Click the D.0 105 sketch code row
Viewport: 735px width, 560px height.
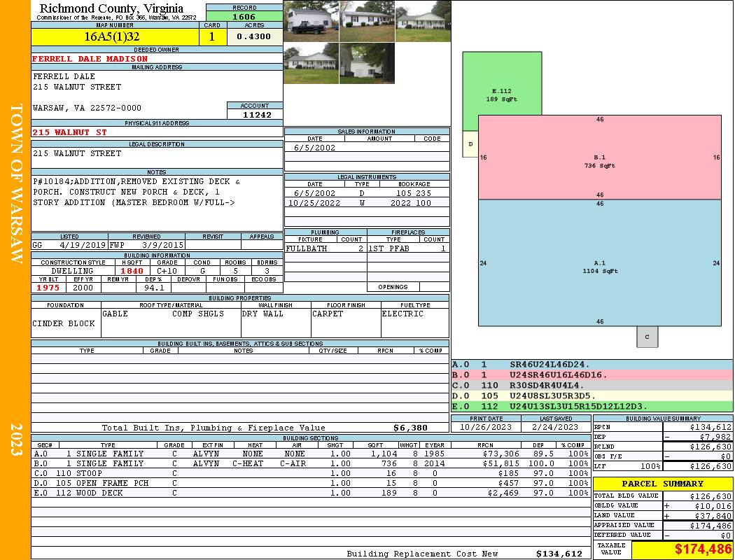[592, 395]
